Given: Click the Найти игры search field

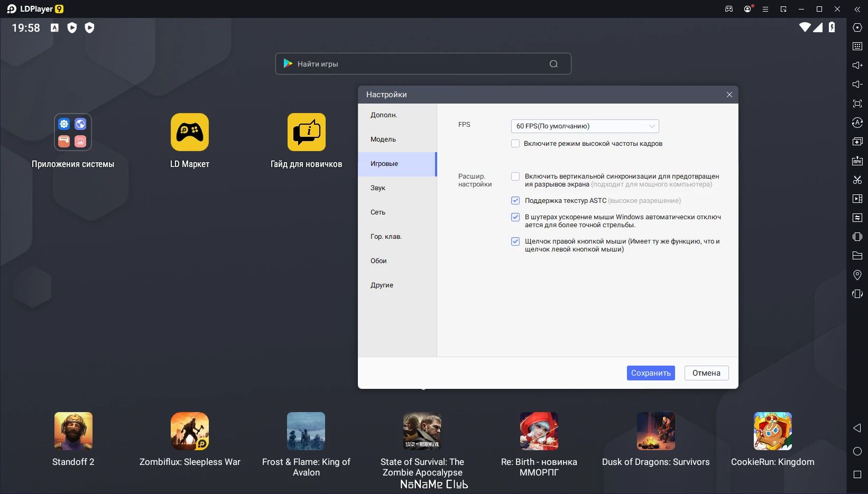Looking at the screenshot, I should pyautogui.click(x=423, y=64).
